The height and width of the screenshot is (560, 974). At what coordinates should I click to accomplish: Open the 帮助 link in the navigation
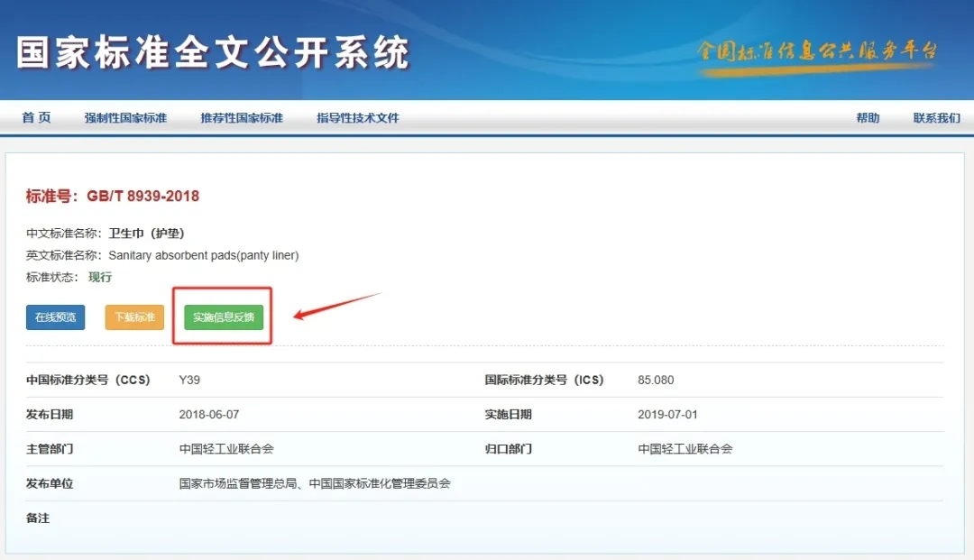coord(868,118)
